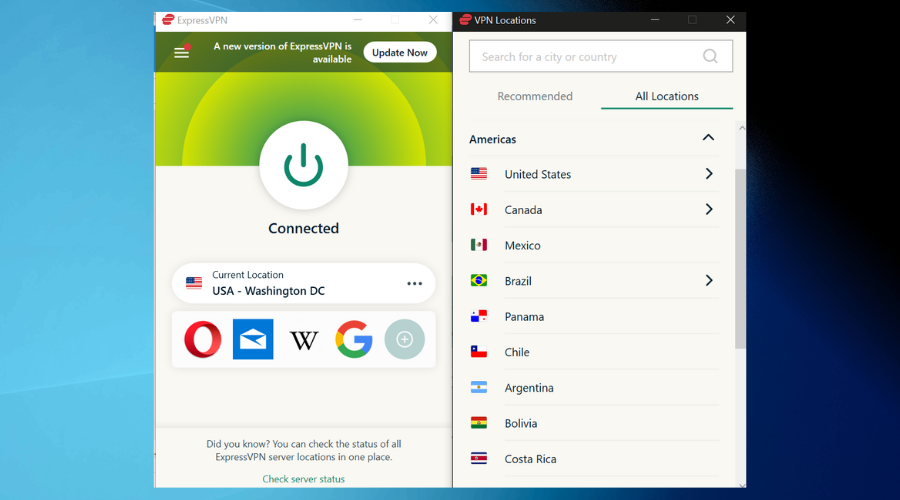Select the USA - Washington DC location text
This screenshot has width=900, height=500.
pos(268,291)
